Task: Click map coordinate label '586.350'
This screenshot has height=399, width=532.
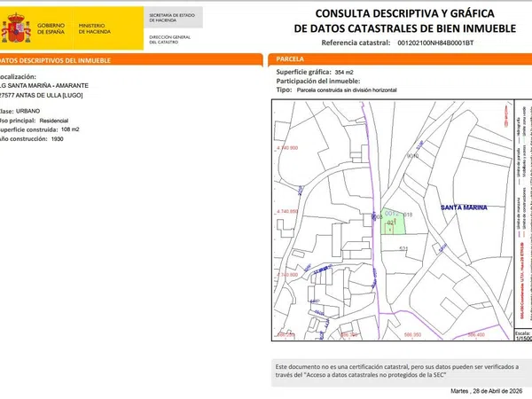Action: click(413, 335)
